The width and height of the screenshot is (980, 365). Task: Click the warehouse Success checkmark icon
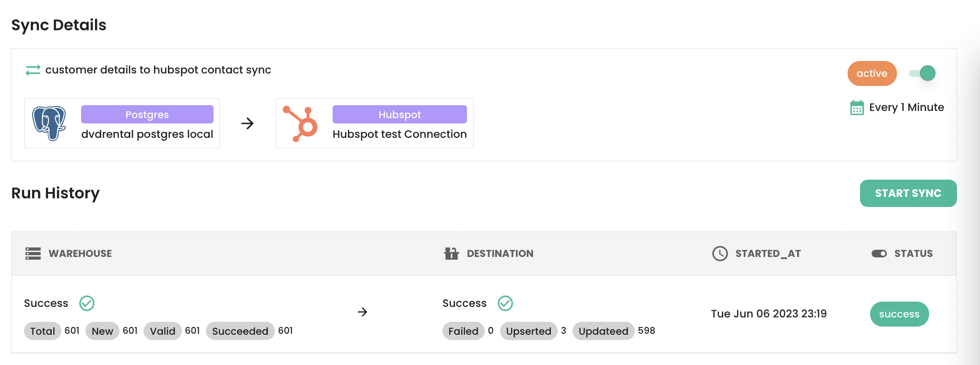(87, 303)
